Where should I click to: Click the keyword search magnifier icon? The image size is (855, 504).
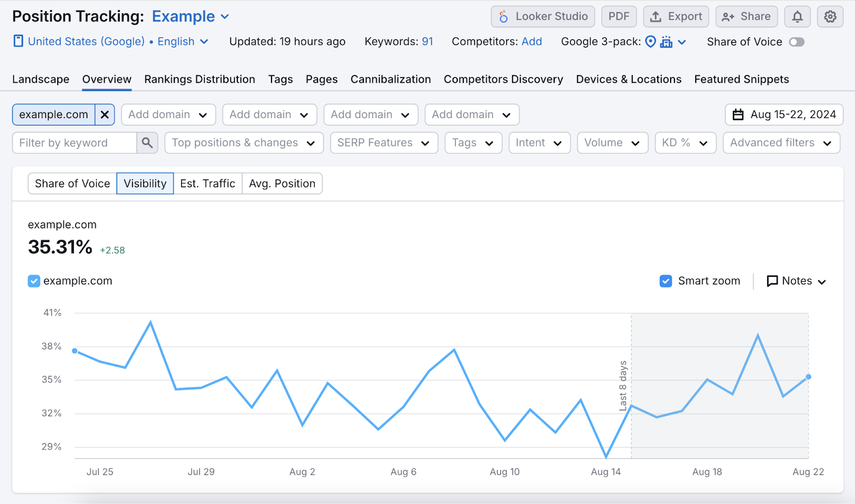[147, 143]
